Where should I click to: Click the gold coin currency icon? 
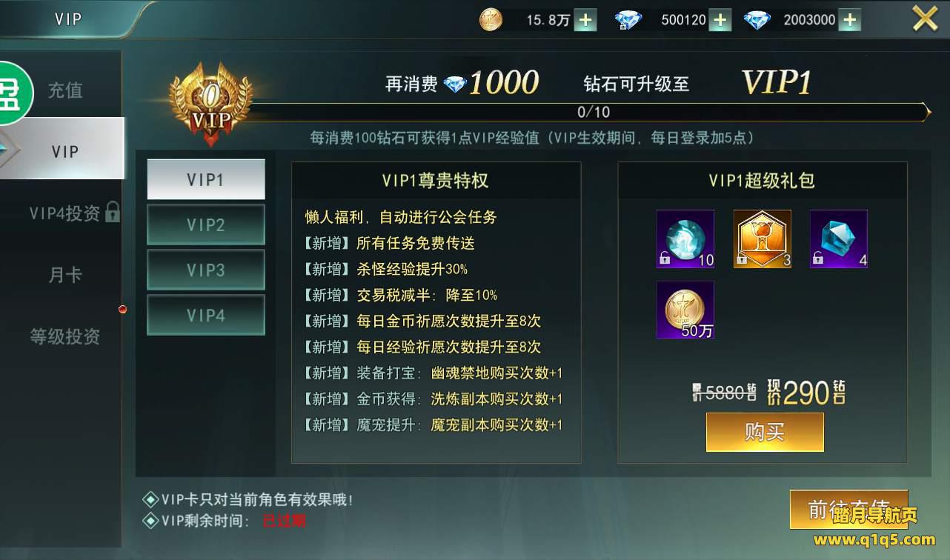pyautogui.click(x=491, y=19)
